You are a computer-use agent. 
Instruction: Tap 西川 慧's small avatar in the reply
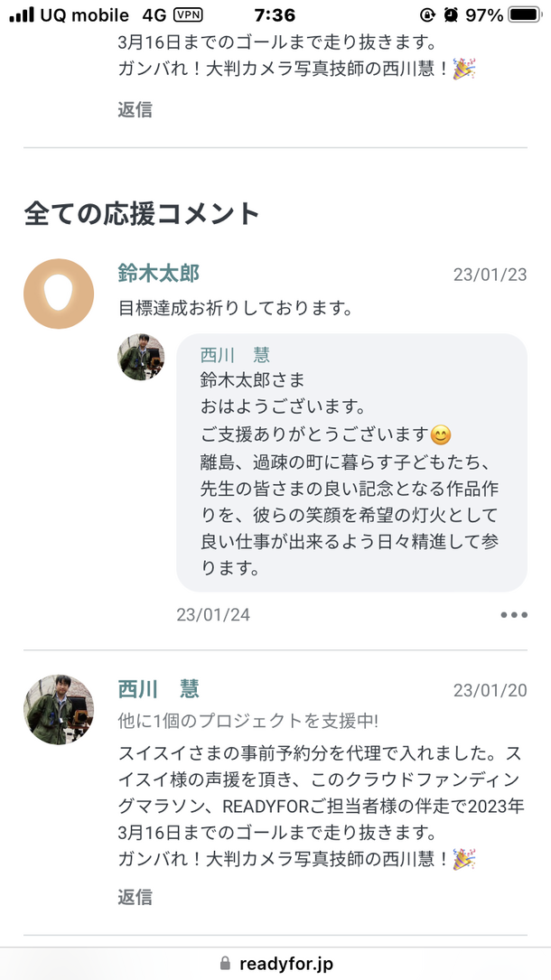(x=142, y=357)
